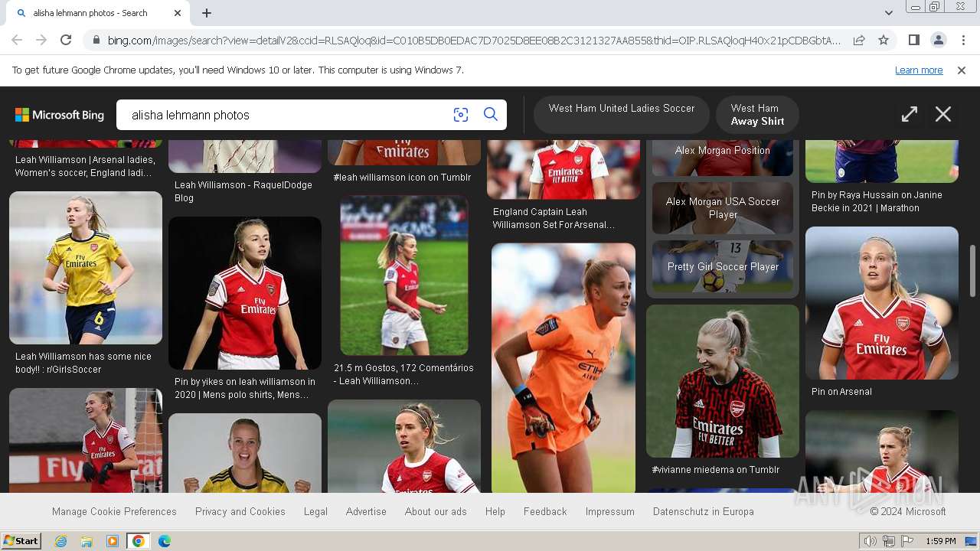Click the page vertical scrollbar thumb

click(973, 270)
